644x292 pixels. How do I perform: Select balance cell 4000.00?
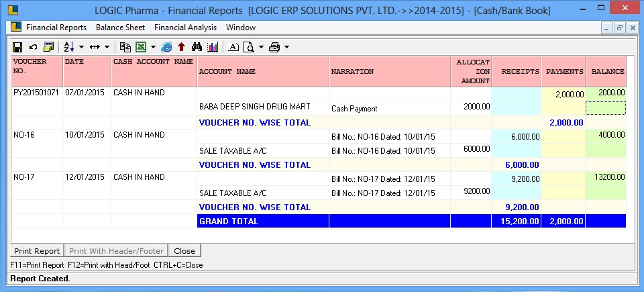606,136
